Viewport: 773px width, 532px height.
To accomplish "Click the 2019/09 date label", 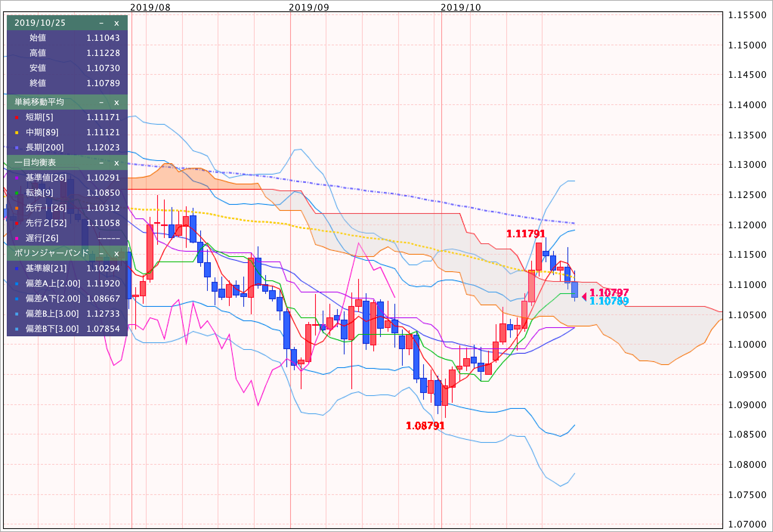I will tap(309, 7).
